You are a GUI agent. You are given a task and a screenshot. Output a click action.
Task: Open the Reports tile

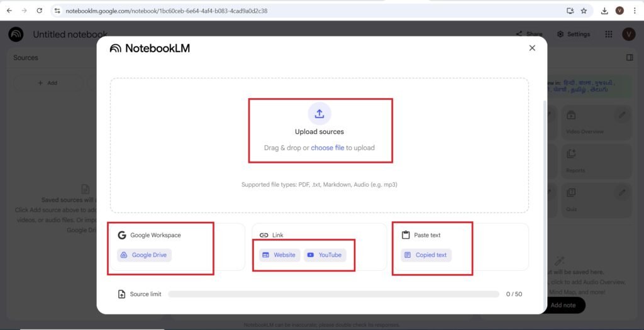pyautogui.click(x=597, y=161)
